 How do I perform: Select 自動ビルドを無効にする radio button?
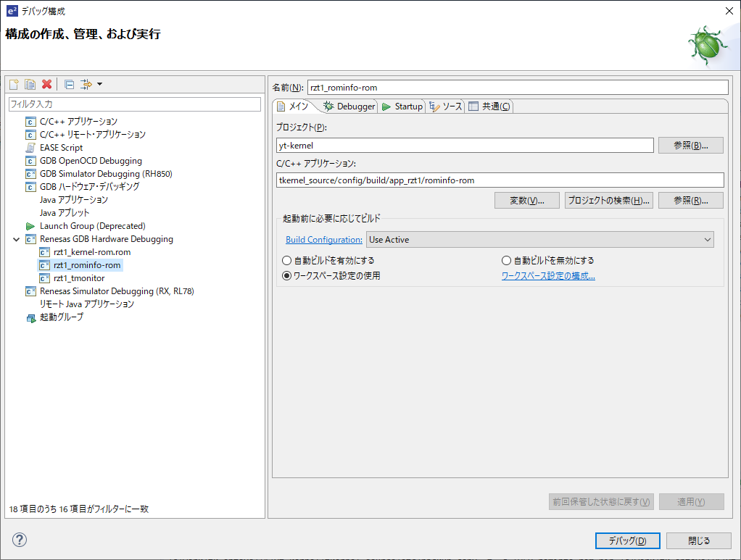[x=506, y=260]
